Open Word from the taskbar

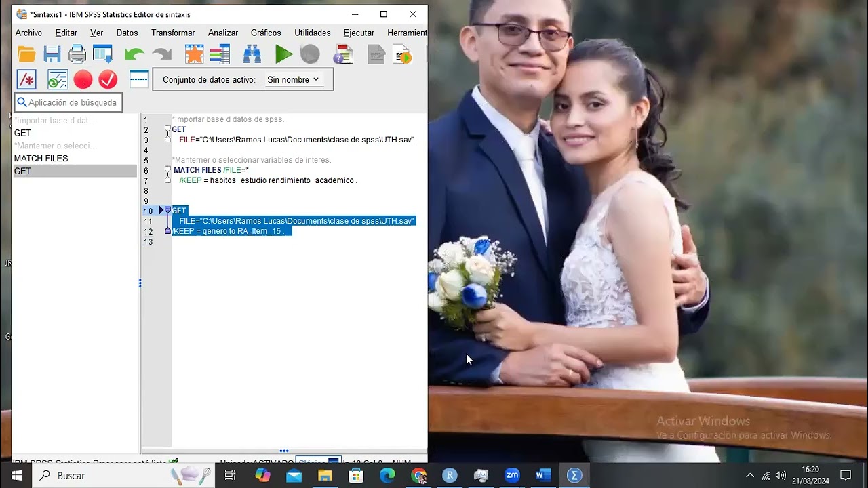point(543,476)
